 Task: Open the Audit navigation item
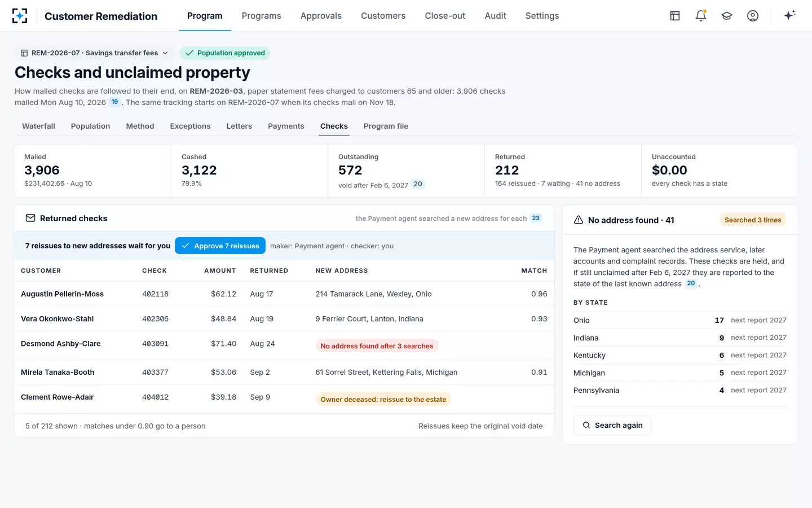tap(495, 16)
